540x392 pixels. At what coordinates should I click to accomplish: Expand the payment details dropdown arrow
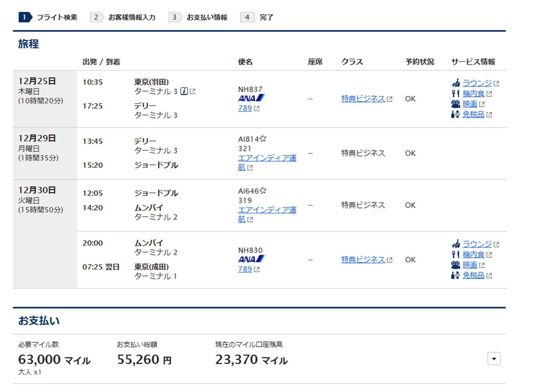coord(494,359)
